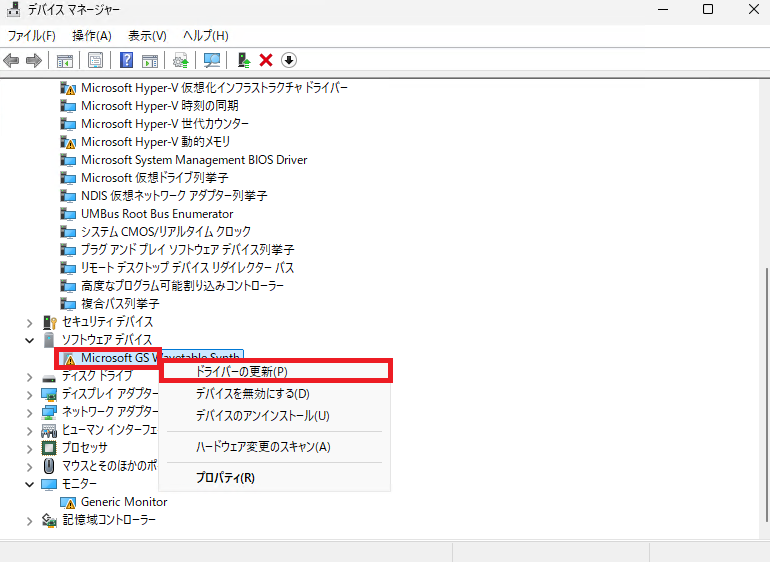Expand the マウスとそのほかの node
The width and height of the screenshot is (770, 562).
click(x=29, y=467)
